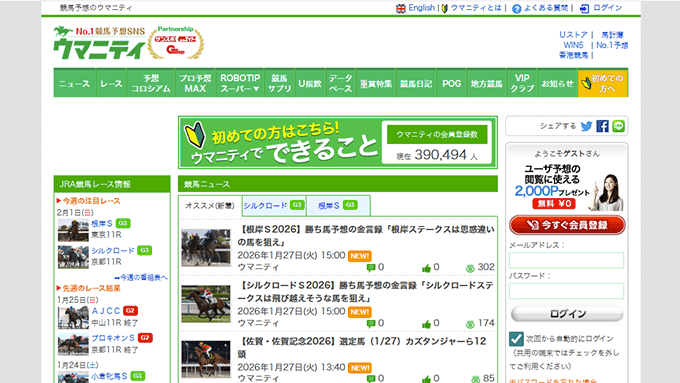This screenshot has width=680, height=383.
Task: Open ROBOTIP スーパー dropdown menu
Action: pyautogui.click(x=239, y=83)
